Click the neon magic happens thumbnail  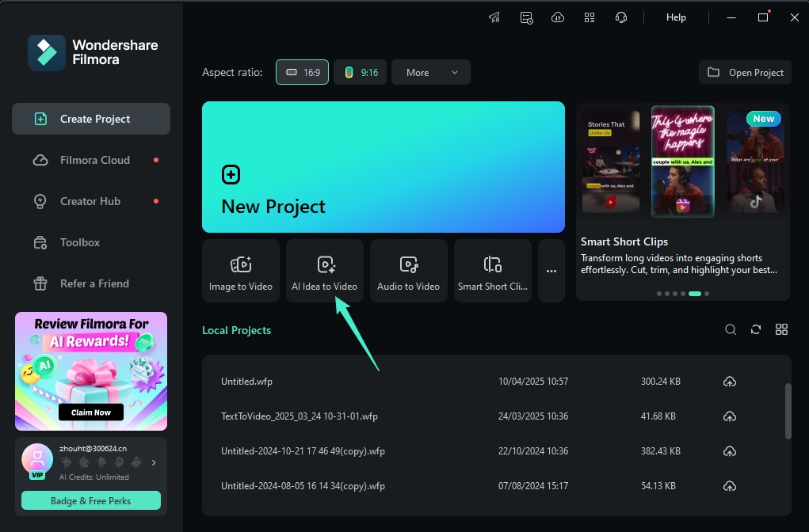pyautogui.click(x=682, y=161)
